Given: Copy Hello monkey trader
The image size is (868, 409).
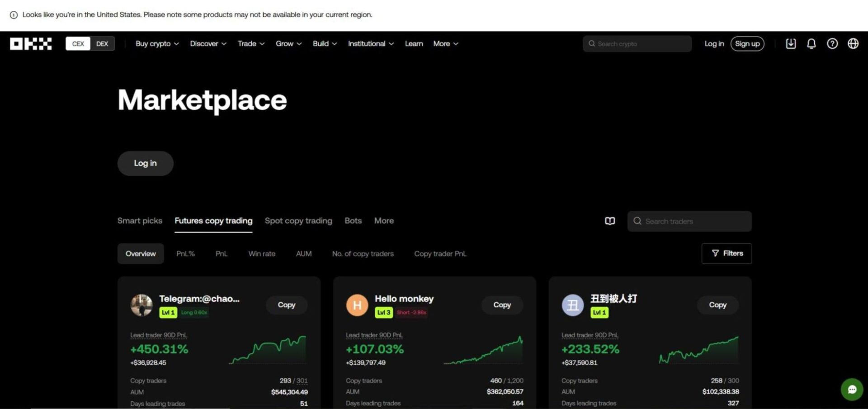Looking at the screenshot, I should [x=502, y=305].
